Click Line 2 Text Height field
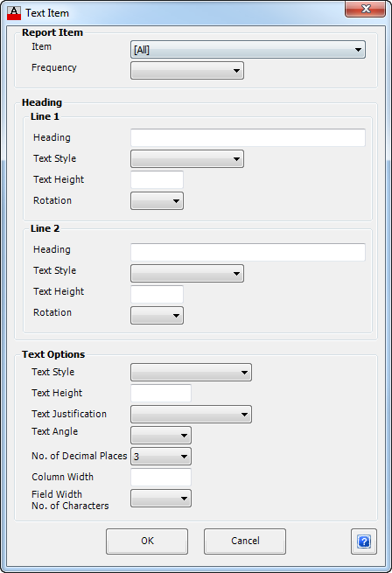 [157, 294]
